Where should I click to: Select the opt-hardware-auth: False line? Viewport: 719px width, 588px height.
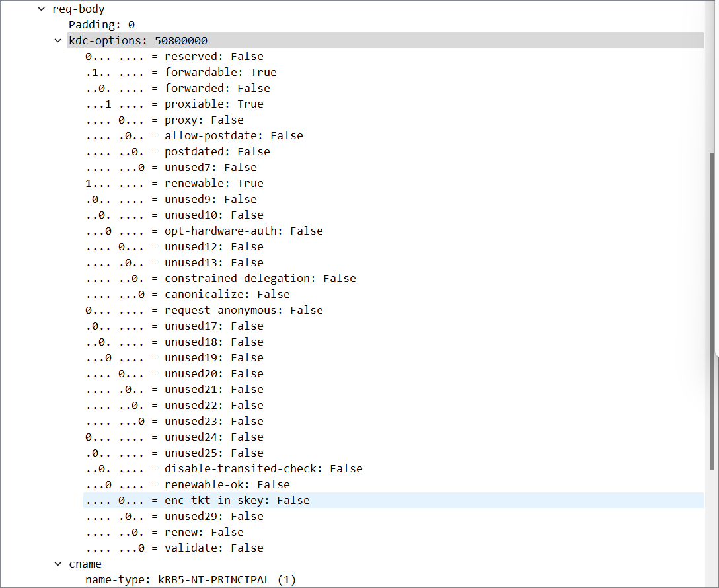point(204,231)
